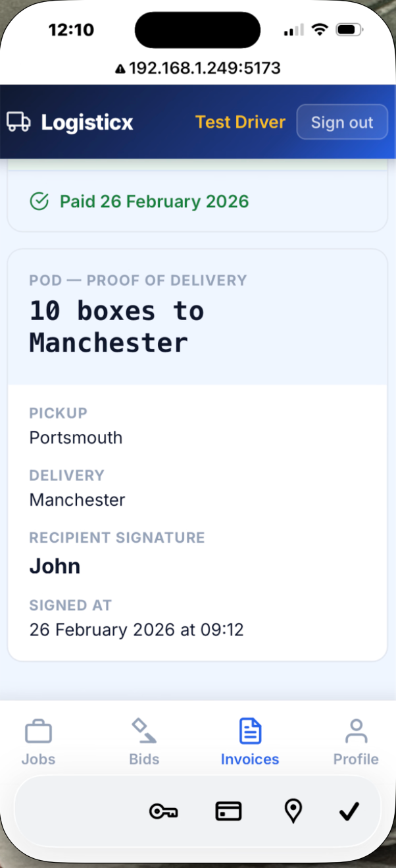Screen dimensions: 396x868
Task: Click the Test Driver username
Action: [240, 122]
